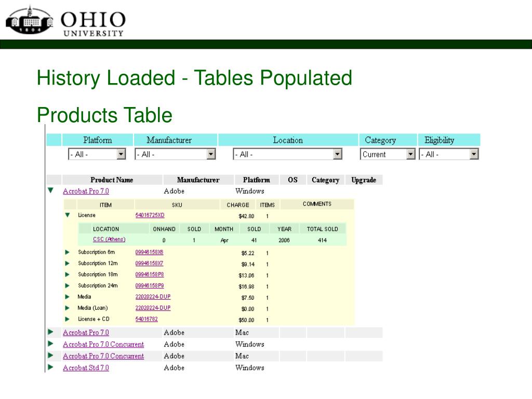The image size is (532, 399).
Task: Expand the Media (Loan) item
Action: pos(67,308)
